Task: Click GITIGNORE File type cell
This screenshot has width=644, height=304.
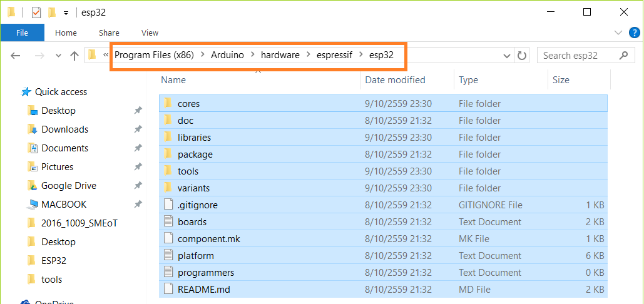Action: point(491,205)
